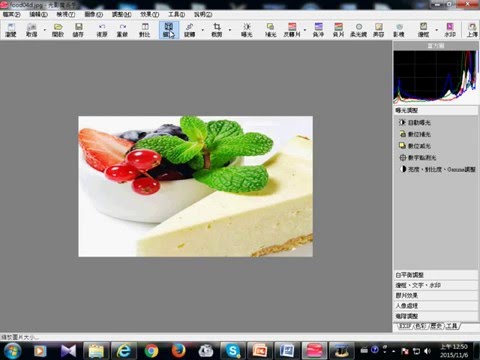Viewport: 480px width, 360px height.
Task: Open Skype from the taskbar
Action: click(x=233, y=351)
